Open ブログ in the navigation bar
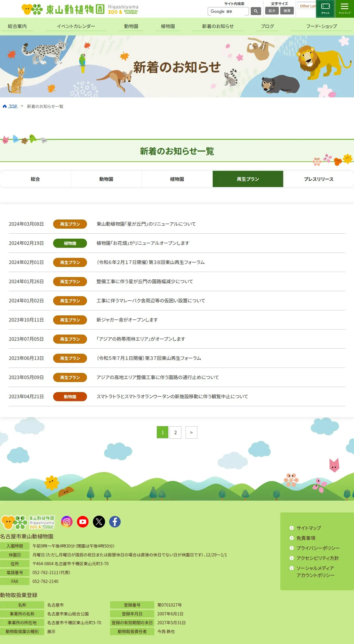Viewport: 354px width, 644px height. (267, 26)
